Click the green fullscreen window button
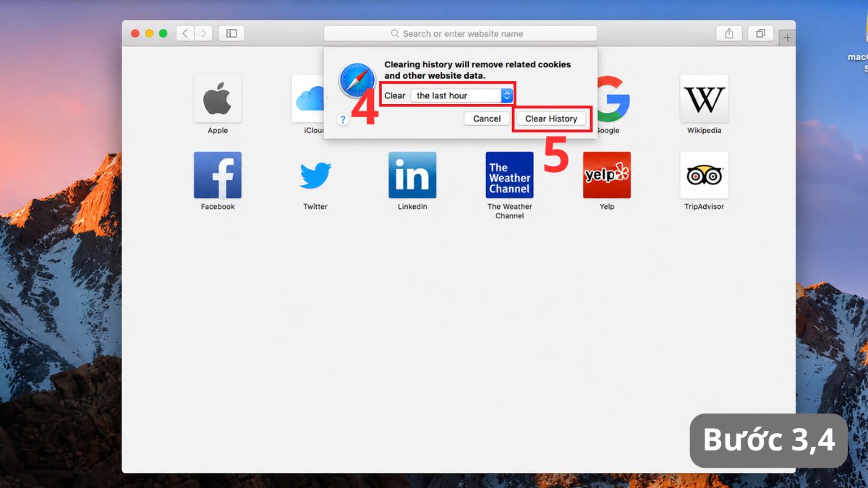The height and width of the screenshot is (488, 868). [163, 33]
